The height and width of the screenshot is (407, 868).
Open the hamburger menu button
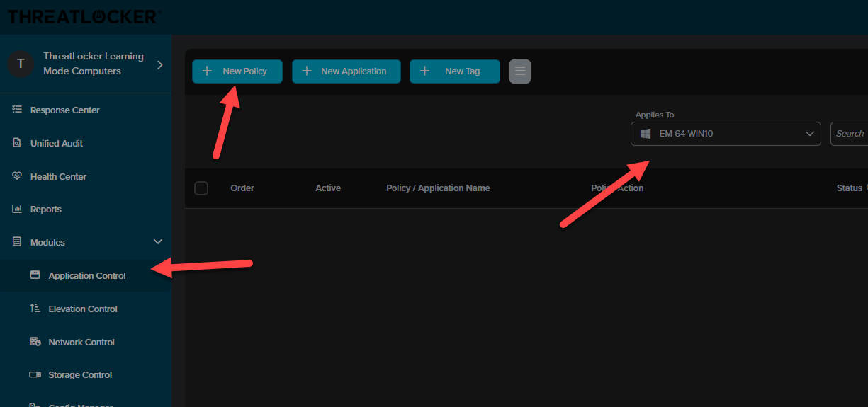point(520,71)
